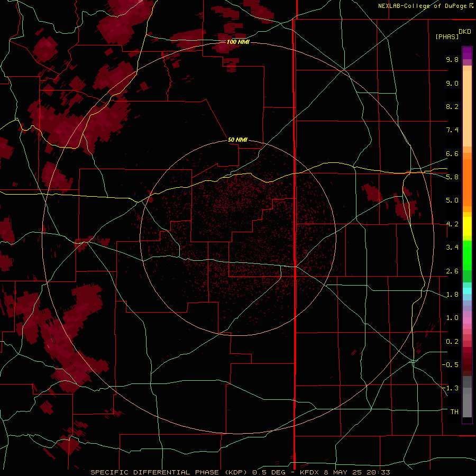Click the 5.8 color scale value

click(x=452, y=177)
